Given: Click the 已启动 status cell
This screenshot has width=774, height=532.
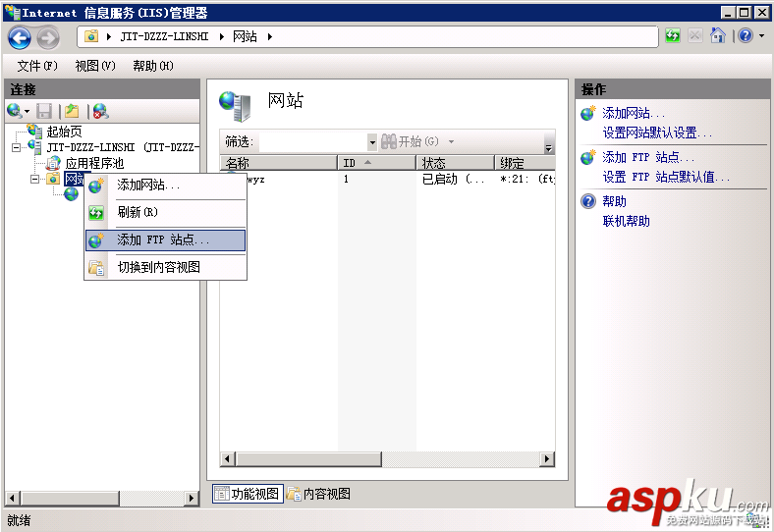Looking at the screenshot, I should 453,180.
